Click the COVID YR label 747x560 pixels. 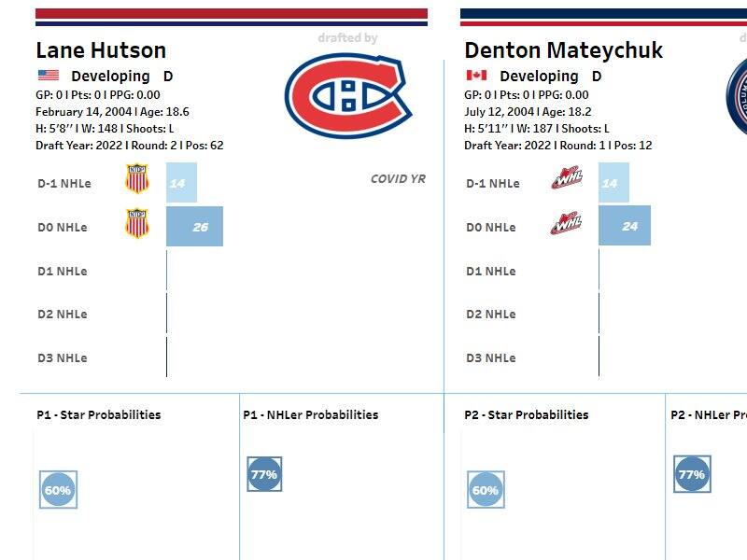[398, 178]
